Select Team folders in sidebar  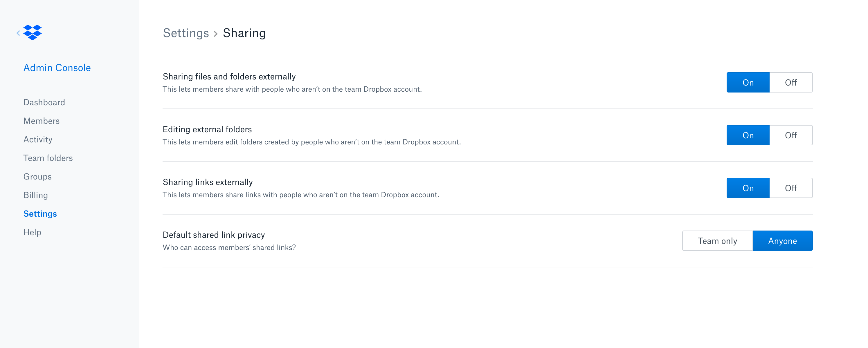tap(48, 158)
